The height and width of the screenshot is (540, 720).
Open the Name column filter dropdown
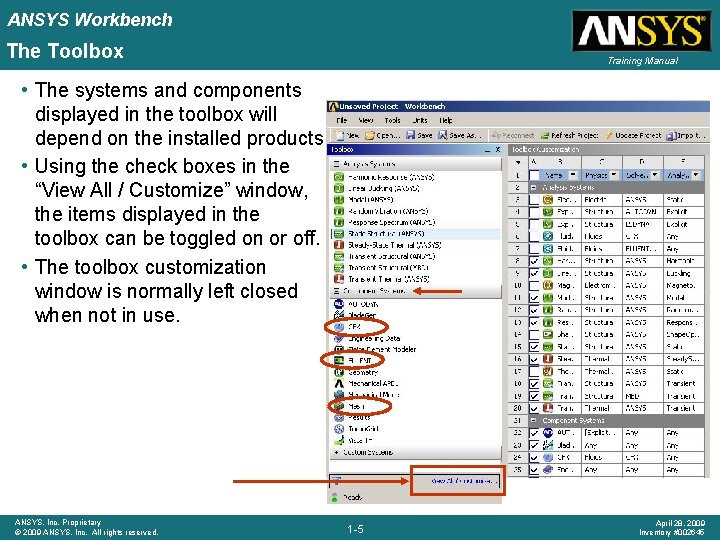pyautogui.click(x=573, y=175)
